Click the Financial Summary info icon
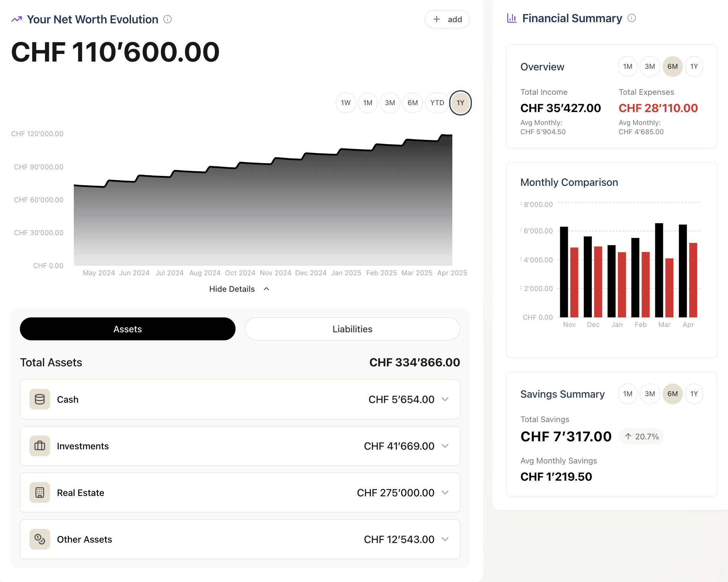The image size is (728, 582). (x=632, y=18)
